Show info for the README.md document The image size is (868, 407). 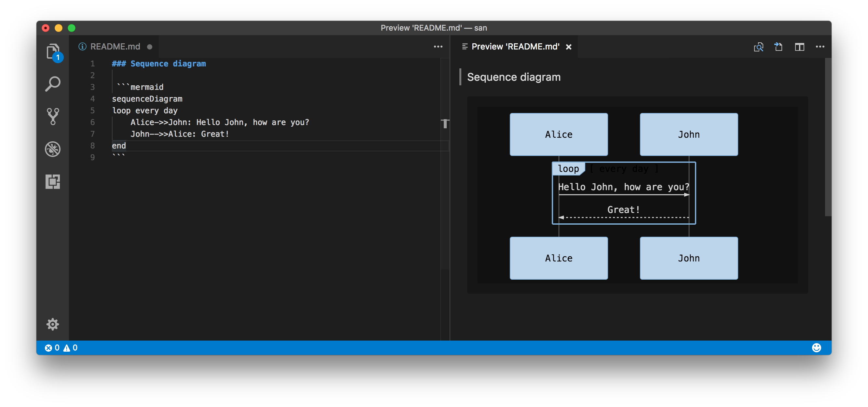point(82,47)
